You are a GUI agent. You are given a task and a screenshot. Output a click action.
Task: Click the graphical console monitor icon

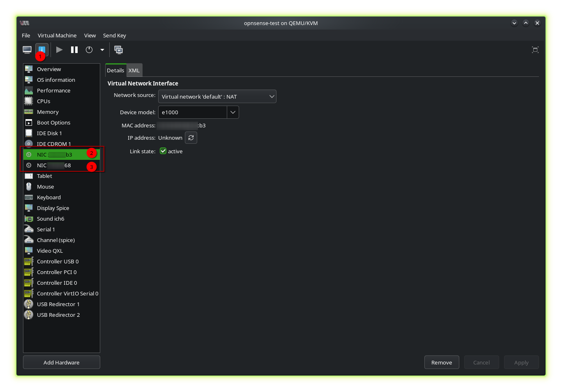[x=27, y=50]
